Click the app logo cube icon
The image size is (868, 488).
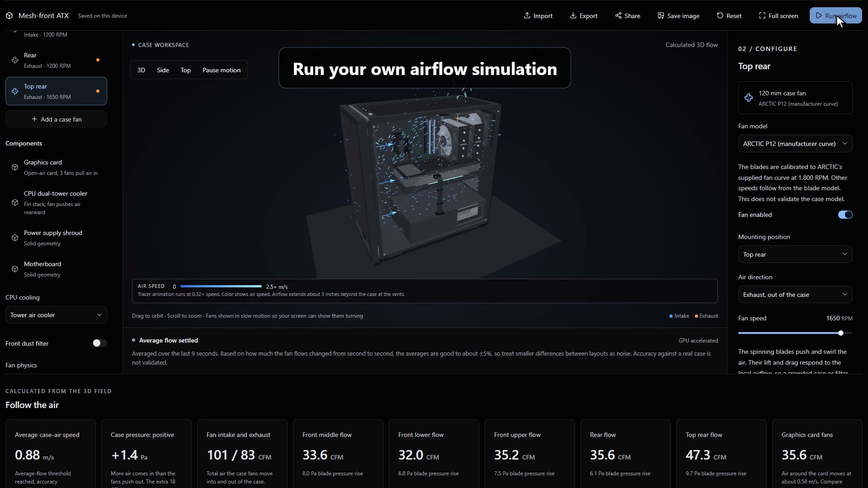(x=9, y=16)
